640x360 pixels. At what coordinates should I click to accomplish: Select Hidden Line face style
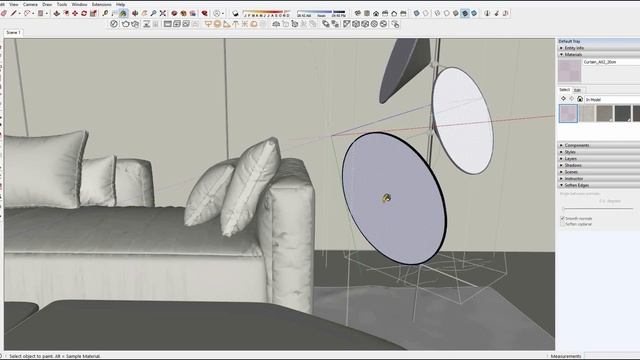[447, 13]
